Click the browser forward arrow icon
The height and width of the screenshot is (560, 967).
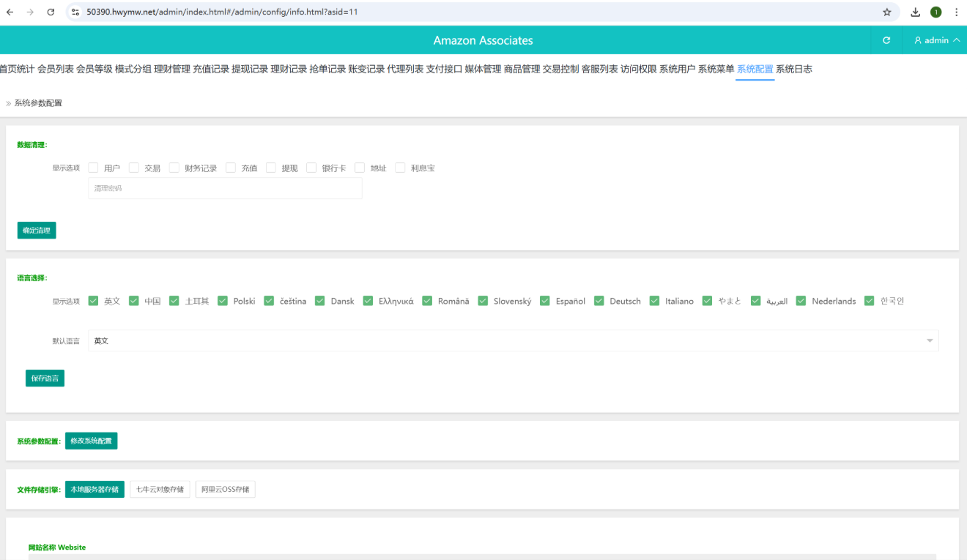tap(30, 12)
